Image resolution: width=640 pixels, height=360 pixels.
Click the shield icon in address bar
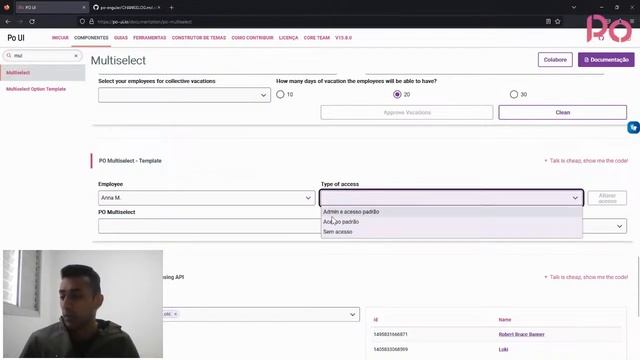(x=82, y=21)
